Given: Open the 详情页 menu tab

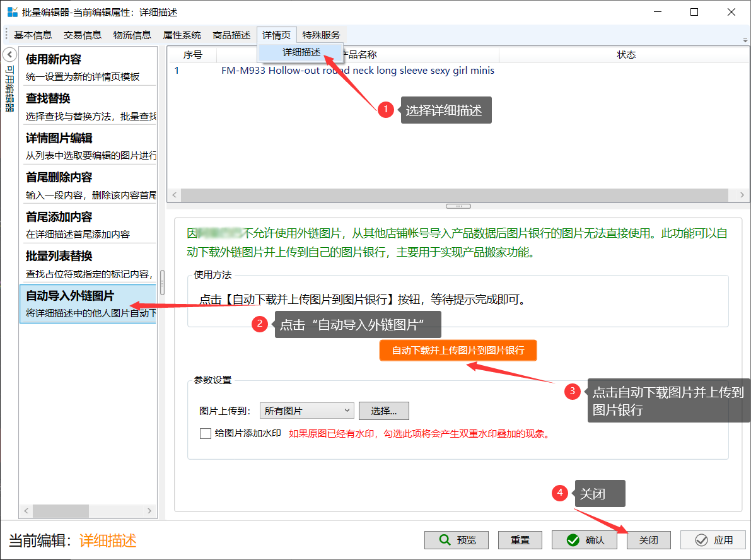Looking at the screenshot, I should pos(276,35).
